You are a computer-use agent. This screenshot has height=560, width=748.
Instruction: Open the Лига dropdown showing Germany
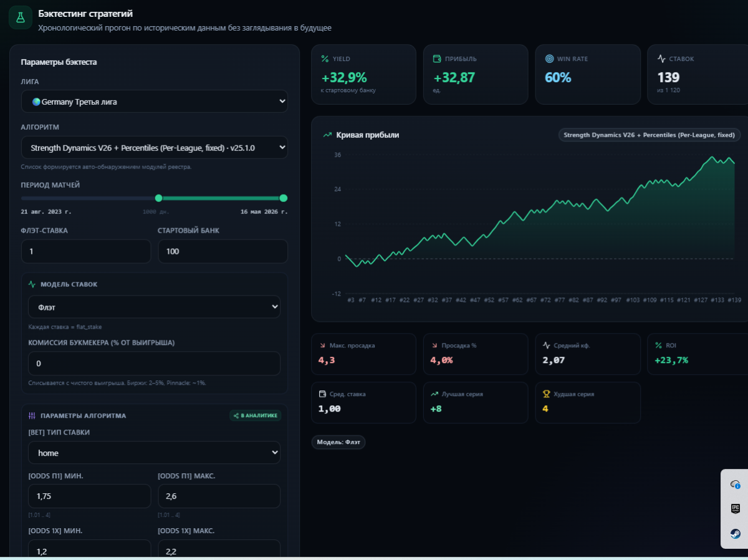click(155, 102)
